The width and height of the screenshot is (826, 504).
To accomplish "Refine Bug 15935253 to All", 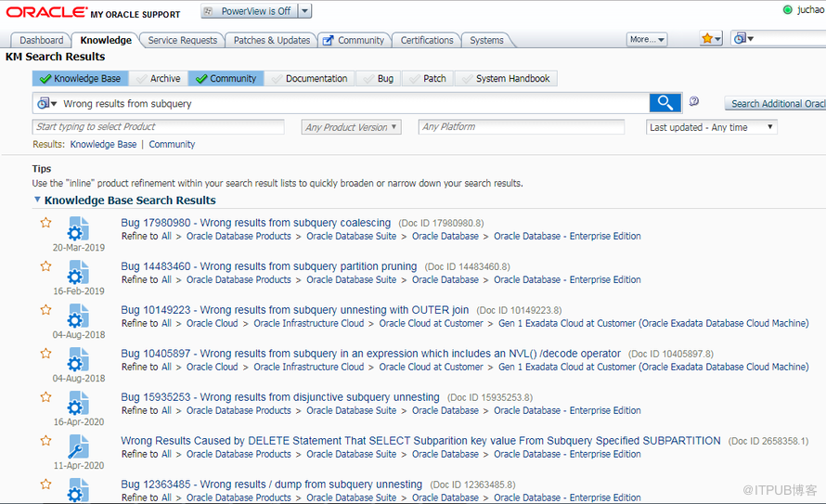I will (x=166, y=411).
